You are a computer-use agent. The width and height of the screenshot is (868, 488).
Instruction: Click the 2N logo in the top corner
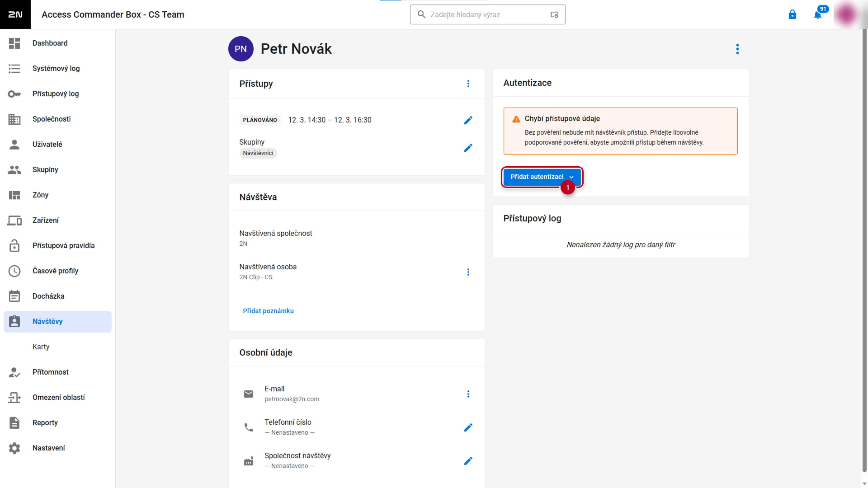(x=15, y=14)
